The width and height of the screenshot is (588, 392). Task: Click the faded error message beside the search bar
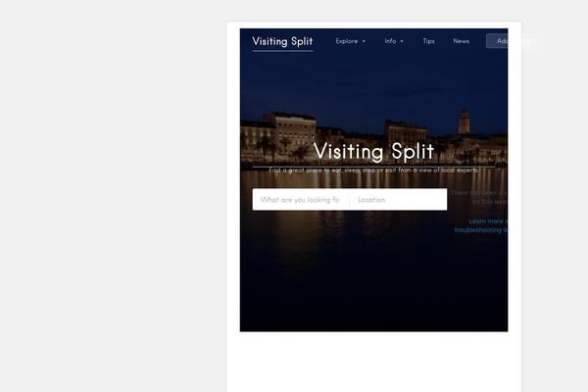[479, 197]
